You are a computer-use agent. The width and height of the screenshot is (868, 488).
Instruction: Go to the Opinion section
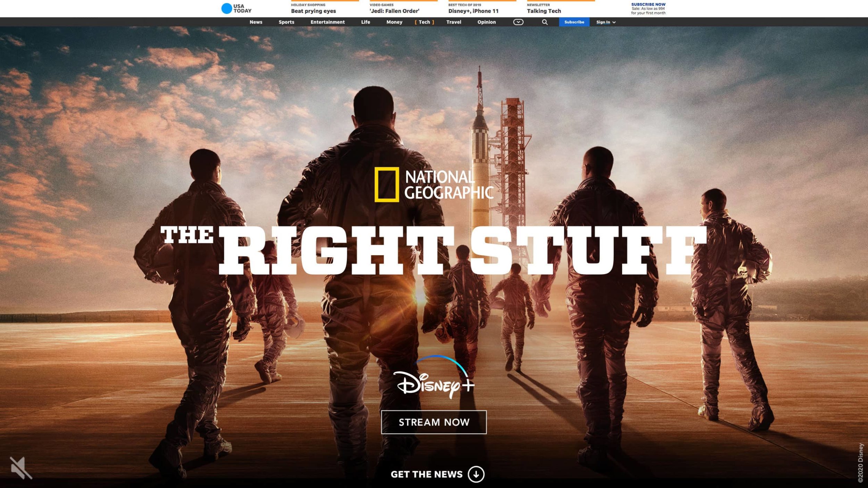tap(486, 22)
